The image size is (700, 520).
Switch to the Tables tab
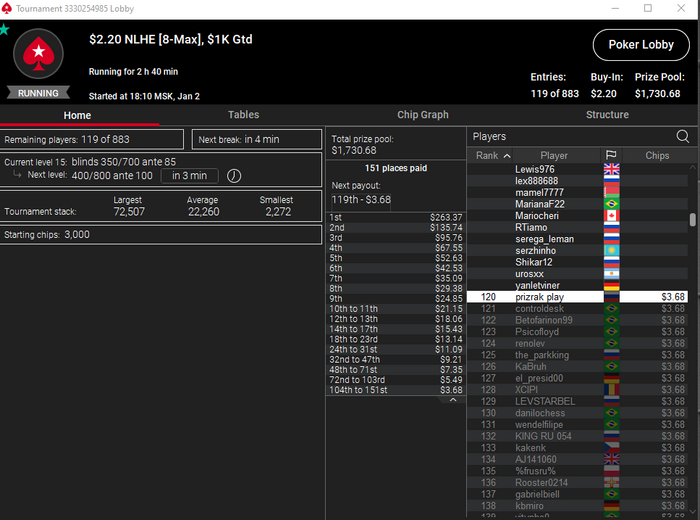[243, 115]
